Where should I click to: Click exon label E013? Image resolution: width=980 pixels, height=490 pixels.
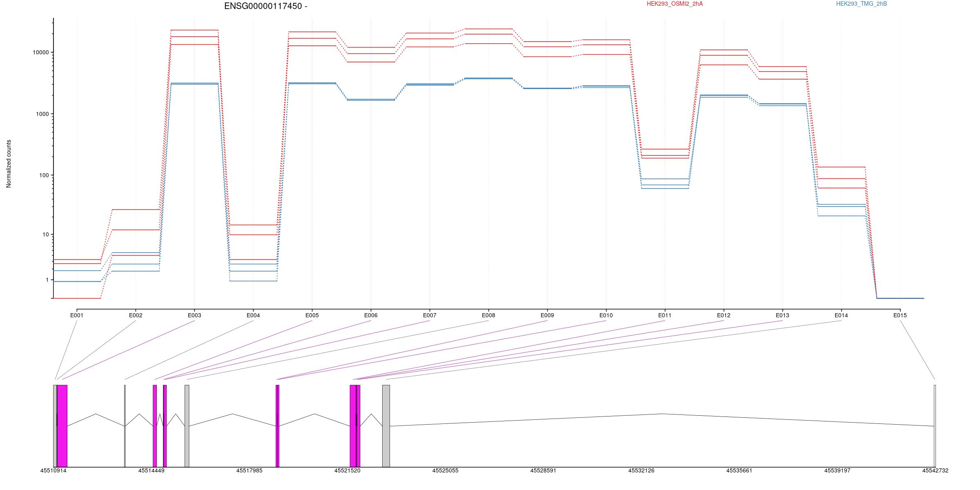782,315
